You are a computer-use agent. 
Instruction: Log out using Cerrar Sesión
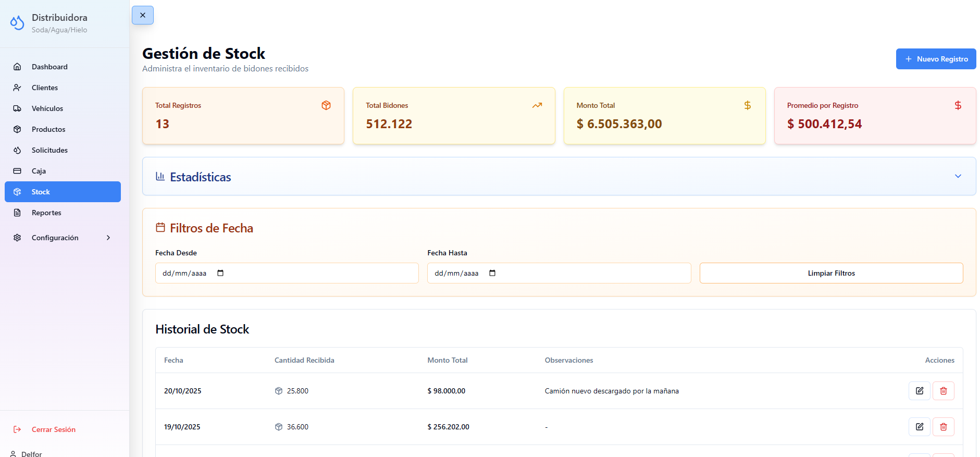tap(53, 429)
